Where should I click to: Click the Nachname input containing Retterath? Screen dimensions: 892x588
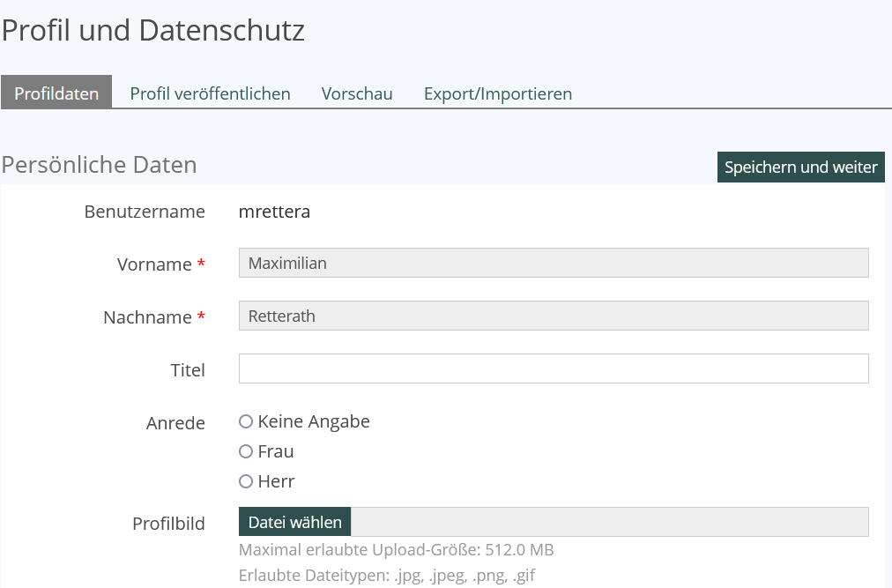coord(553,316)
